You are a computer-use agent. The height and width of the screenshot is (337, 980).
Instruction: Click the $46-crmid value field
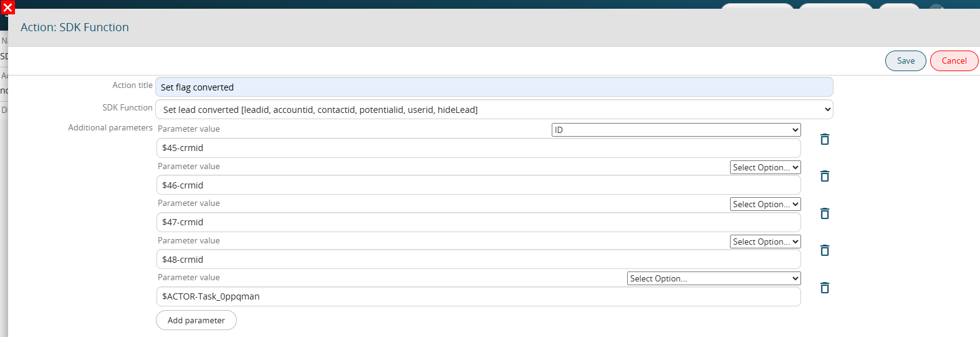tap(479, 185)
